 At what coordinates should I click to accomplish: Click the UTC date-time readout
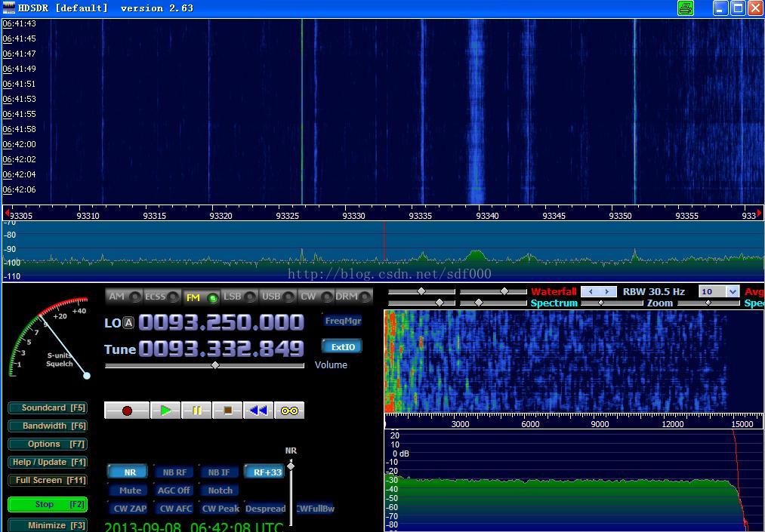193,527
